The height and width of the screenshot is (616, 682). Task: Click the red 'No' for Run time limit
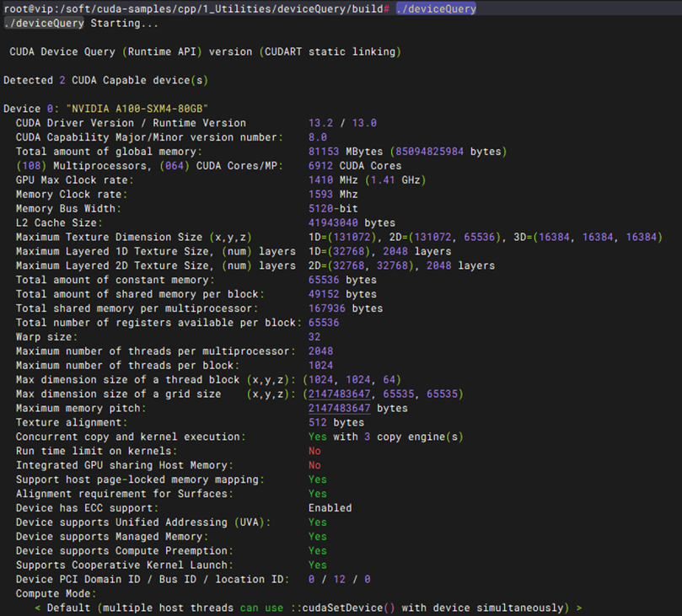(314, 451)
